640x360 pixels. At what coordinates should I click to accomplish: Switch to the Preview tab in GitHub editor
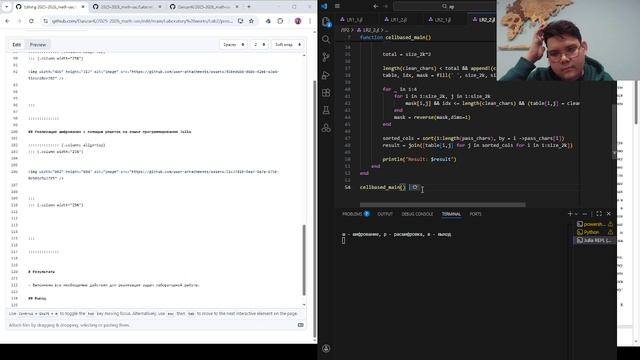click(x=38, y=44)
